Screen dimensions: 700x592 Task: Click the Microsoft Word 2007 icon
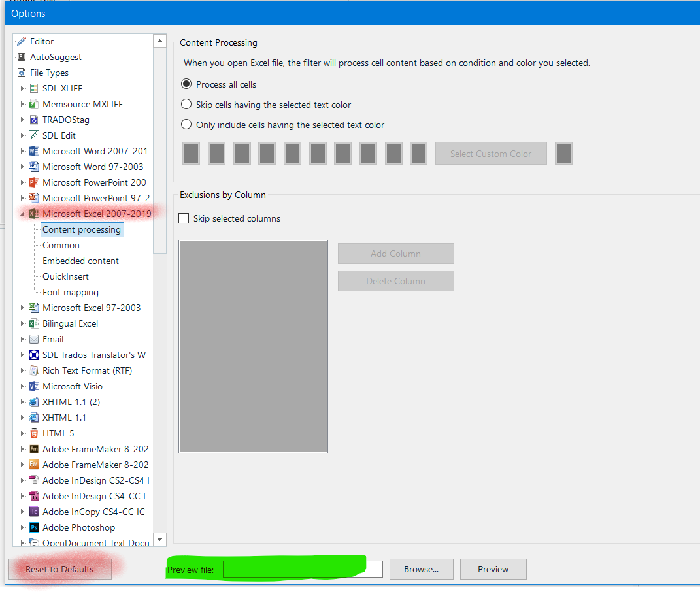(34, 151)
